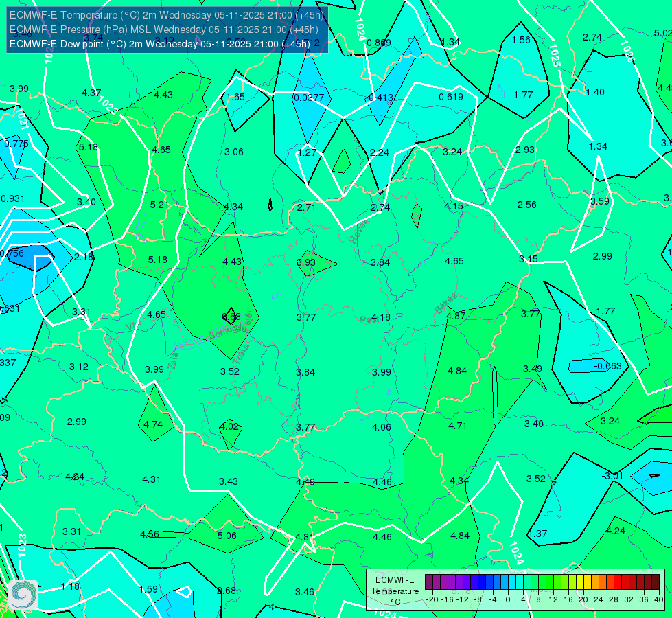Image resolution: width=672 pixels, height=618 pixels.
Task: Click the ECMWF-E Temperature °C legend title
Action: pos(395,591)
